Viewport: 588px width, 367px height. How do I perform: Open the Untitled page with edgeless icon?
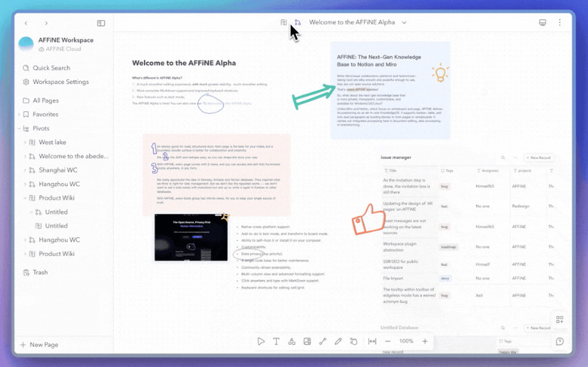pyautogui.click(x=56, y=212)
